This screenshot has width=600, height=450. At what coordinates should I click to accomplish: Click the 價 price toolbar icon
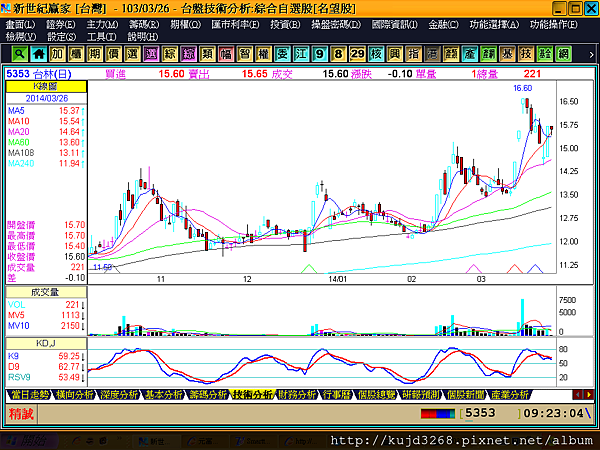click(113, 54)
